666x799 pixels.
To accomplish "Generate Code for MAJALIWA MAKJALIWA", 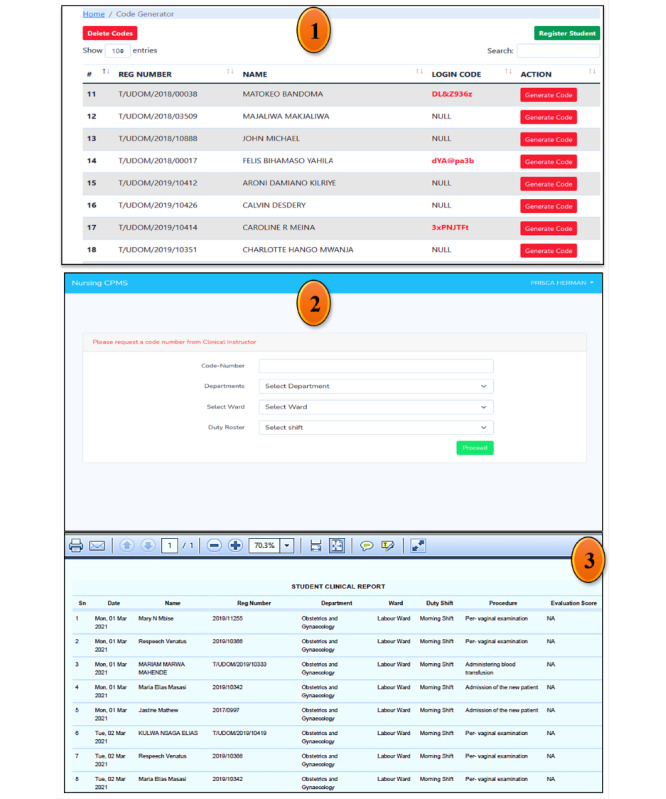I will [548, 117].
